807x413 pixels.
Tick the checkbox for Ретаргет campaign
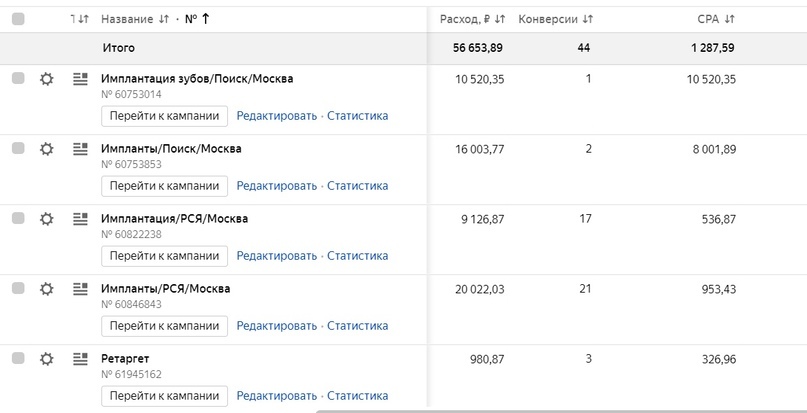(x=18, y=359)
